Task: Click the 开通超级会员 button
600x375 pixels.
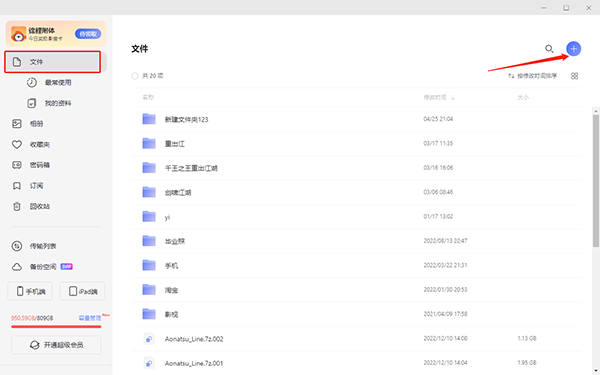Action: 56,345
